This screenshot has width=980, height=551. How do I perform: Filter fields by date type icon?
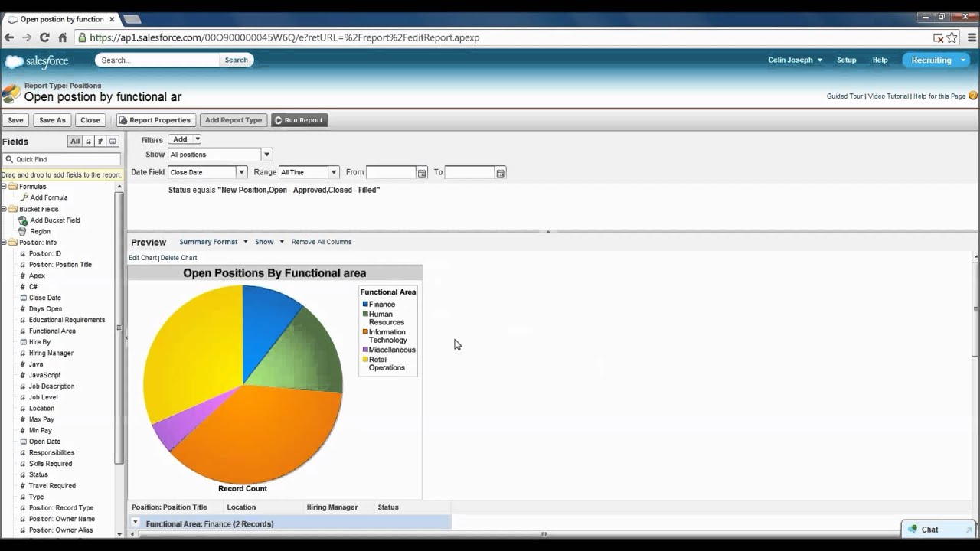(113, 142)
